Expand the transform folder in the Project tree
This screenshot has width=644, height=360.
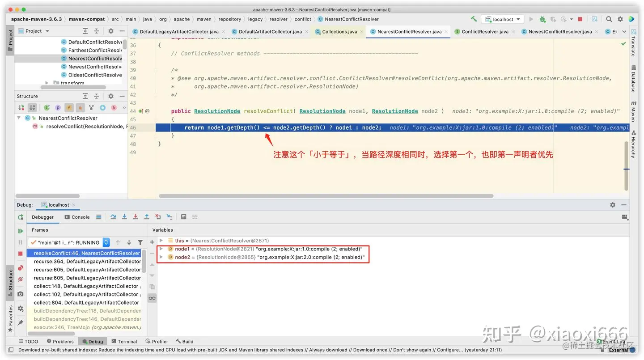pyautogui.click(x=47, y=83)
